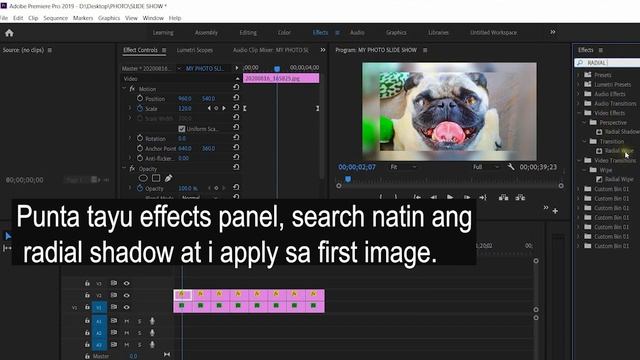Viewport: 640px width, 360px height.
Task: Switch to the Audio workspace
Action: pyautogui.click(x=357, y=33)
